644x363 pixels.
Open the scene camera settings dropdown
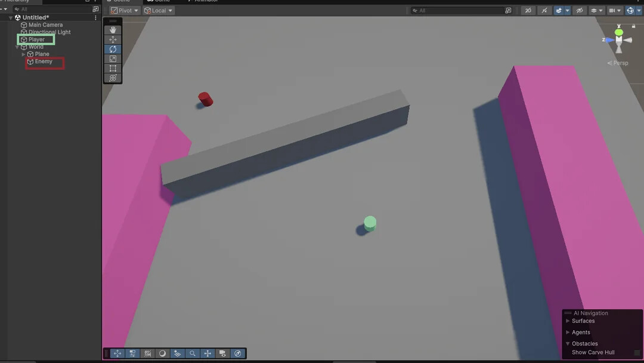(x=615, y=10)
